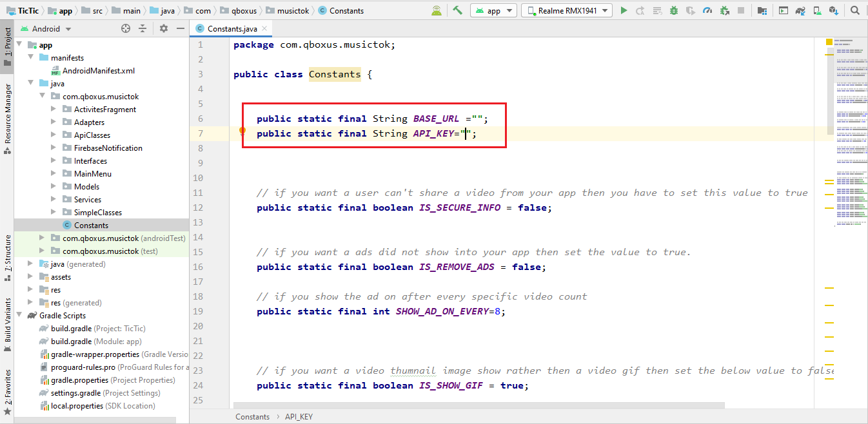Click Sync Project with Gradle Files icon

pos(800,10)
